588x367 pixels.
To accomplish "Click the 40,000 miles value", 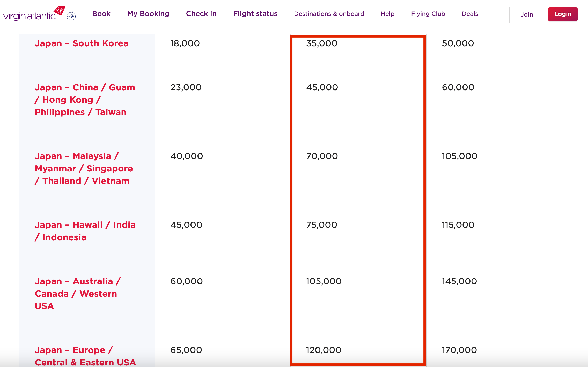I will pos(187,156).
